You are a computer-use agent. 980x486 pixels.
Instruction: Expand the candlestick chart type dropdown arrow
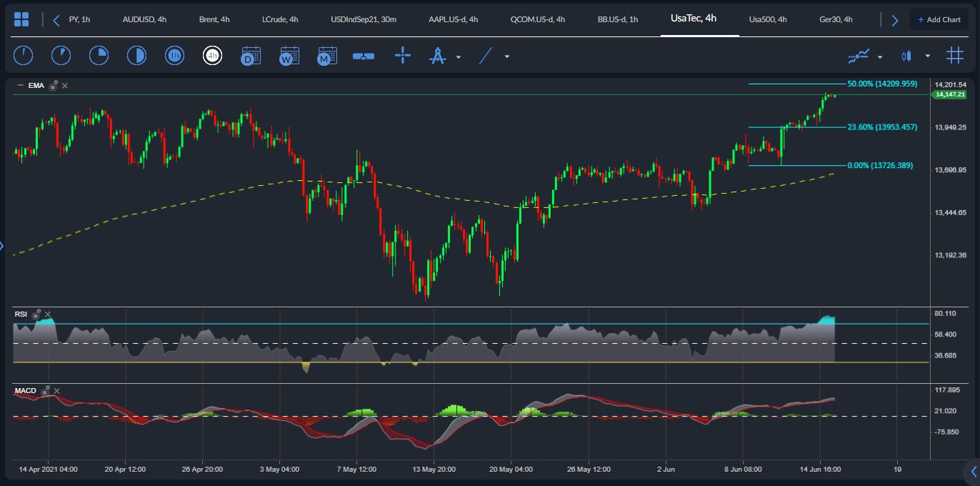click(928, 56)
